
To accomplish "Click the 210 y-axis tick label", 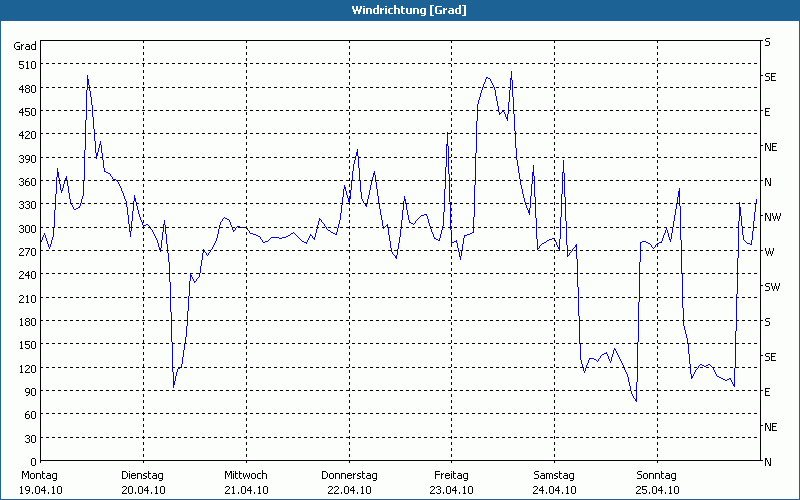I will pos(28,298).
